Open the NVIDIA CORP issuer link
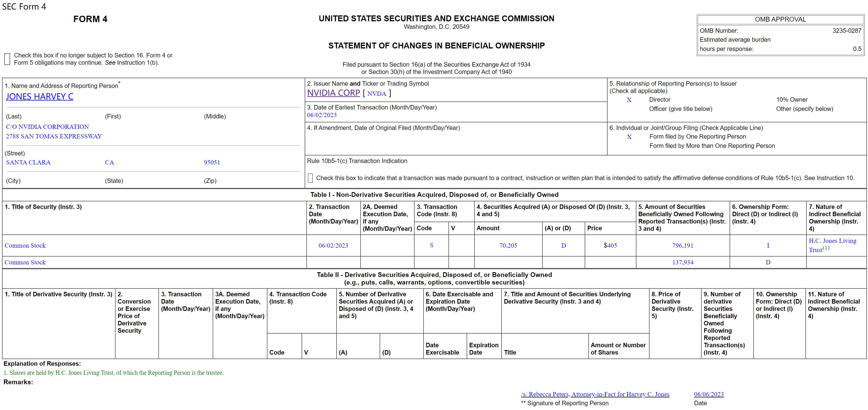Screen dimensions: 868x410 [x=333, y=93]
